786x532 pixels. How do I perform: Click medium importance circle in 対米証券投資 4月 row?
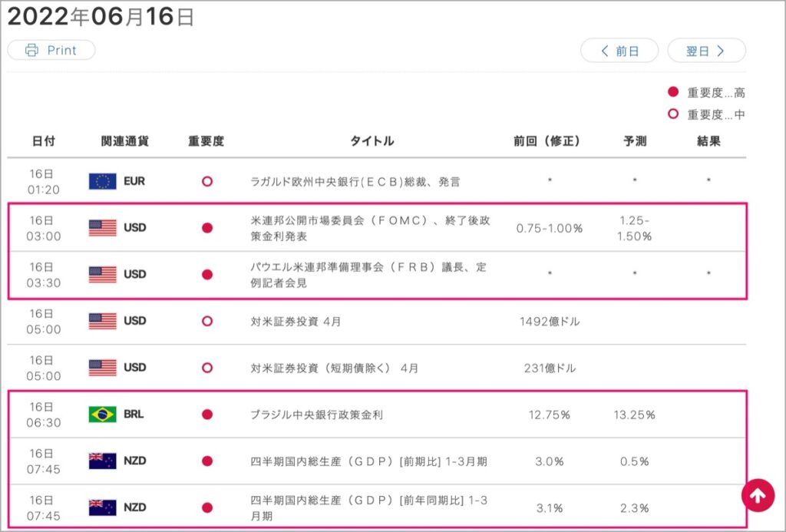[207, 322]
